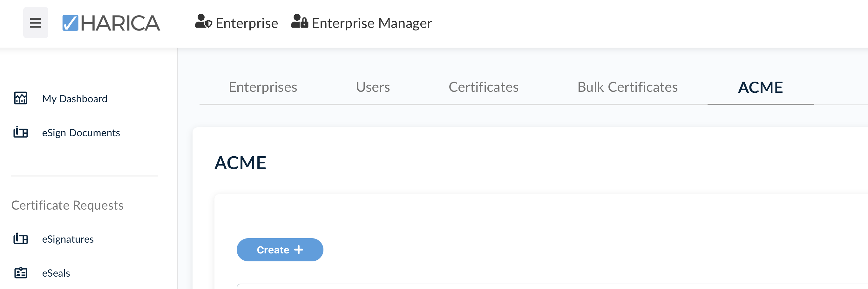Open the Enterprise section in the header
Image resolution: width=868 pixels, height=289 pixels.
click(x=247, y=23)
